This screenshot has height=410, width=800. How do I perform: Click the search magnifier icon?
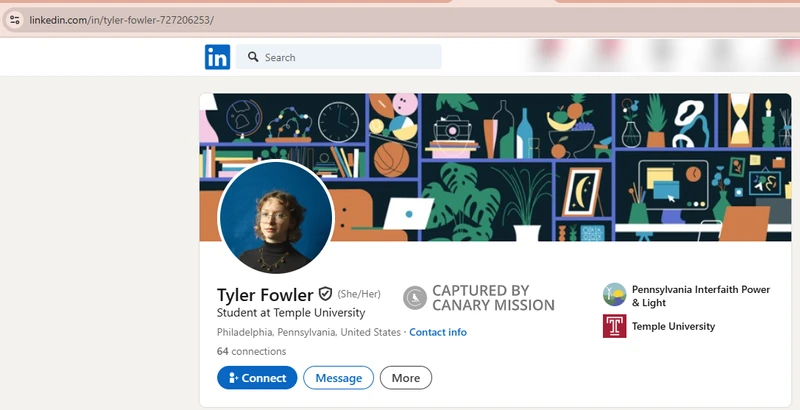253,57
